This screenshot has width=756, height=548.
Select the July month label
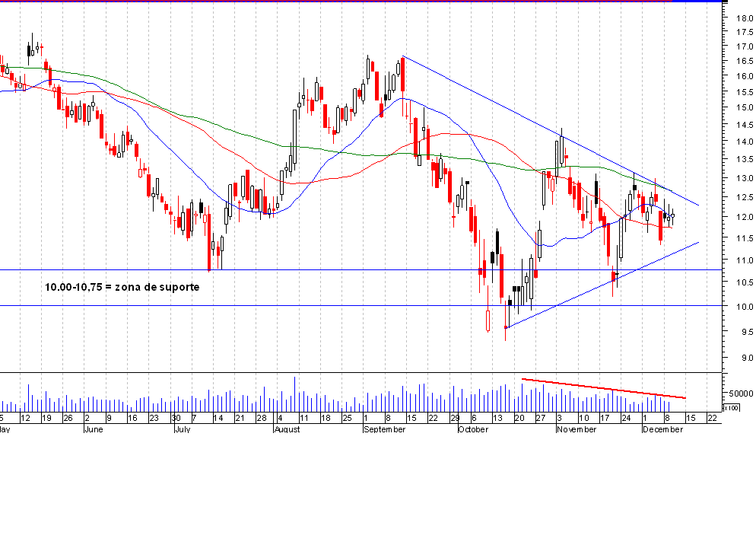click(183, 429)
